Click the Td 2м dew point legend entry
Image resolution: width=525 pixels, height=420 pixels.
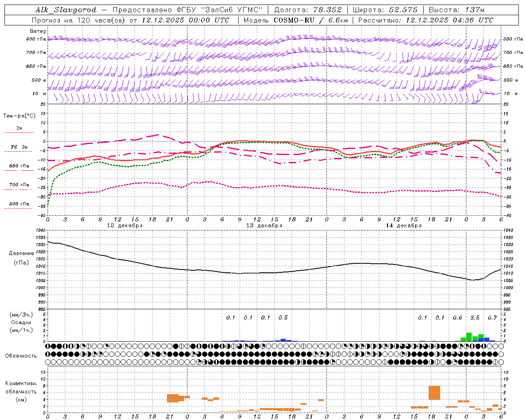(x=19, y=147)
